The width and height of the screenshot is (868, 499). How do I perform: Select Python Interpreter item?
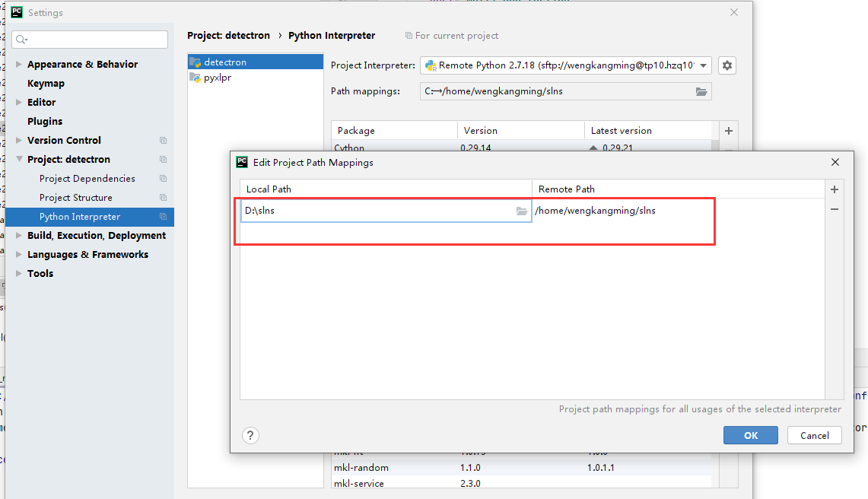pos(90,217)
